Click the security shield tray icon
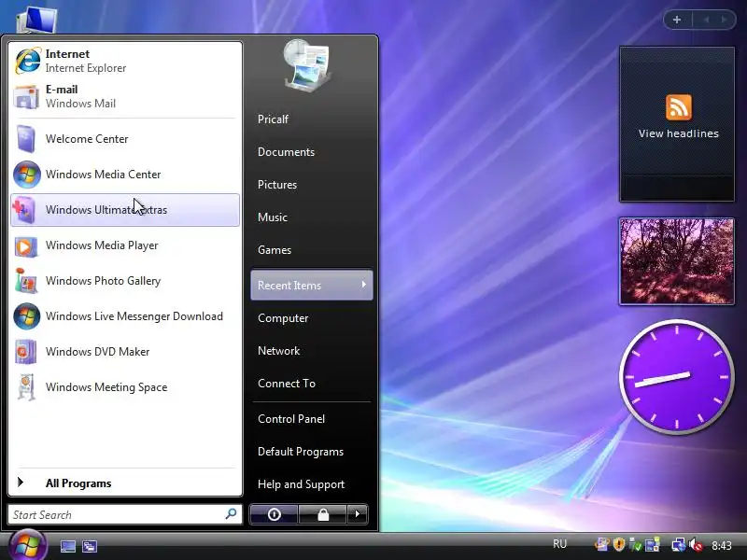The height and width of the screenshot is (560, 747). (619, 544)
